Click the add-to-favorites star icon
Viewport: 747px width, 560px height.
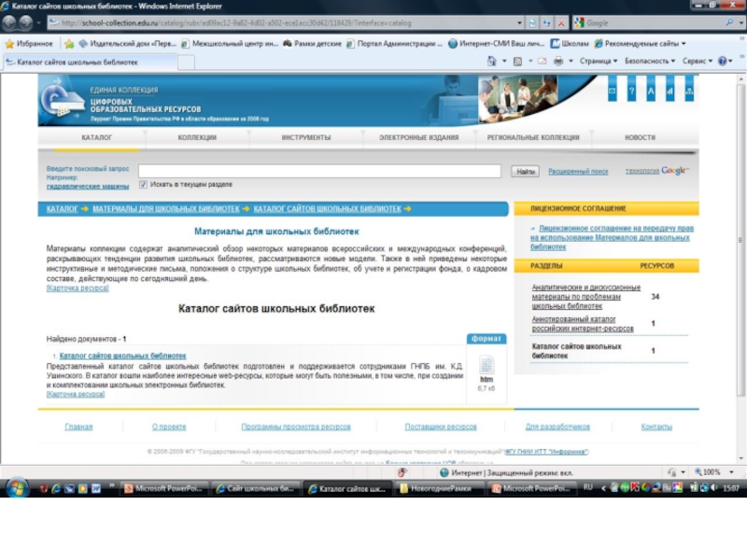pos(69,43)
